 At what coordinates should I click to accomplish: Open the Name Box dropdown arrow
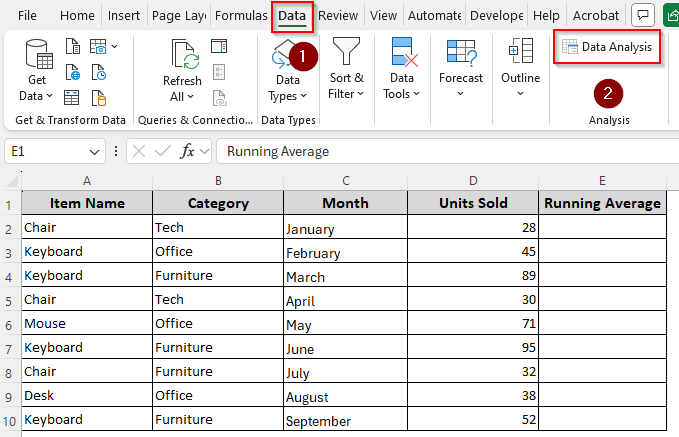pos(95,151)
